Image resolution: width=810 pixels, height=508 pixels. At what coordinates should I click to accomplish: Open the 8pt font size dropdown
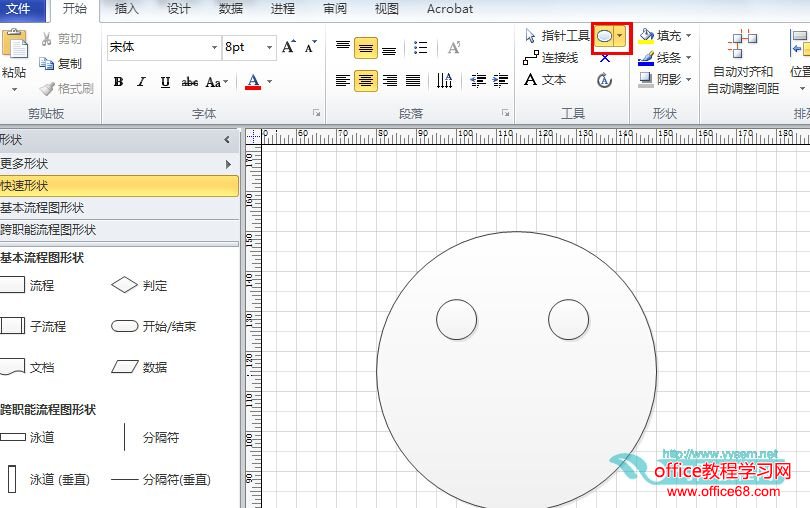coord(270,47)
